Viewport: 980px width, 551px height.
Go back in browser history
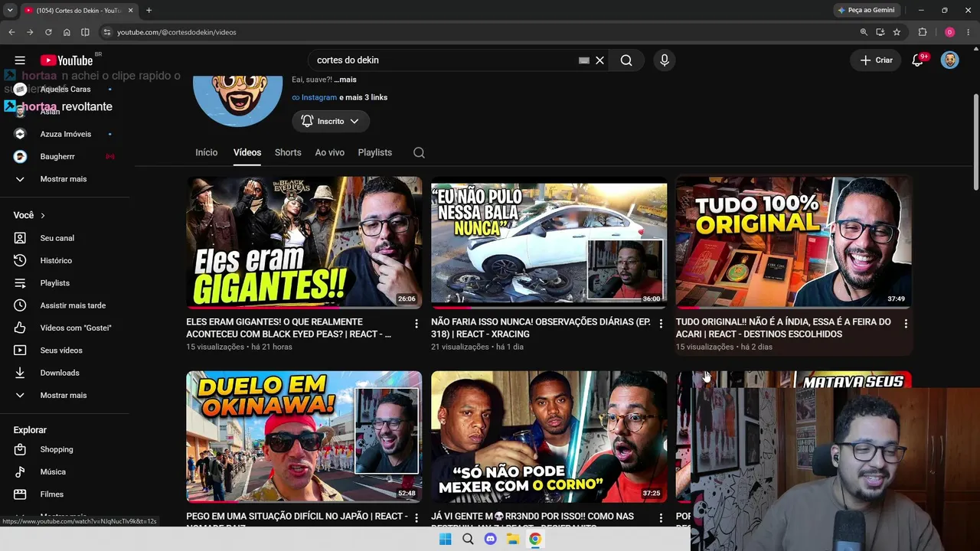(x=11, y=32)
